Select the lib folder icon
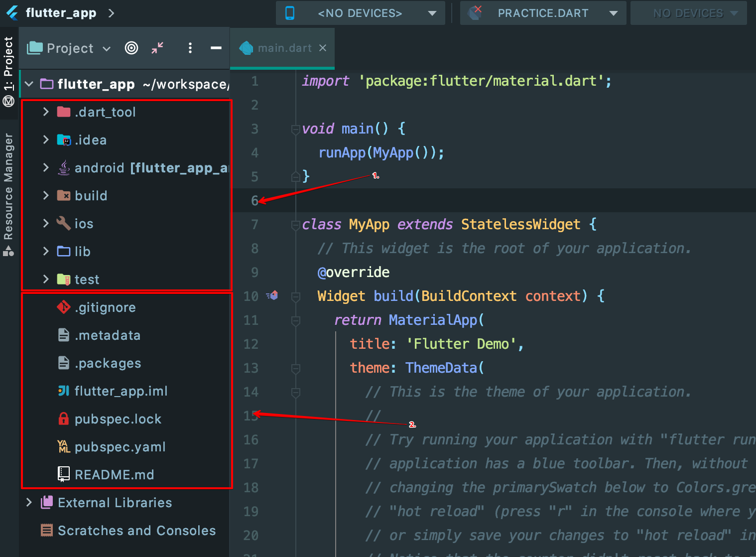Image resolution: width=756 pixels, height=557 pixels. tap(64, 251)
